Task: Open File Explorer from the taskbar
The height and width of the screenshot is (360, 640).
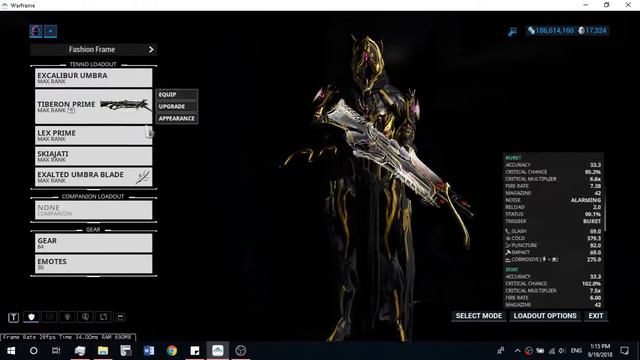Action: [x=103, y=351]
